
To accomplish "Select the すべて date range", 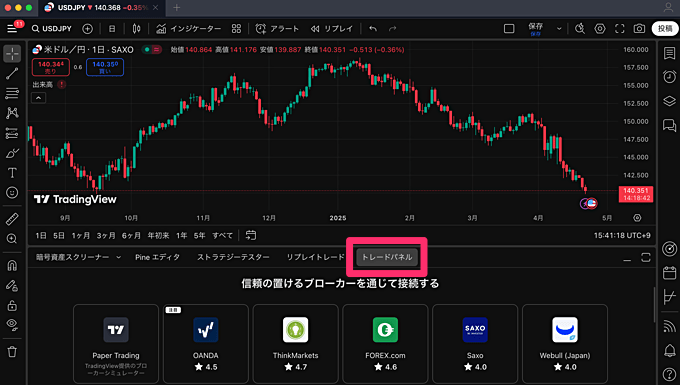I will point(222,235).
